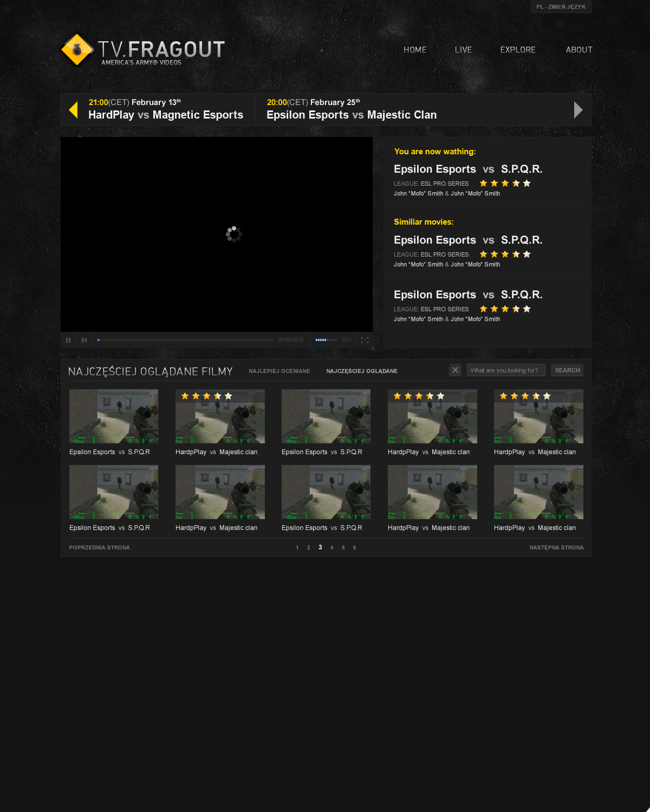
Task: Click the black video playback area
Action: coord(217,234)
